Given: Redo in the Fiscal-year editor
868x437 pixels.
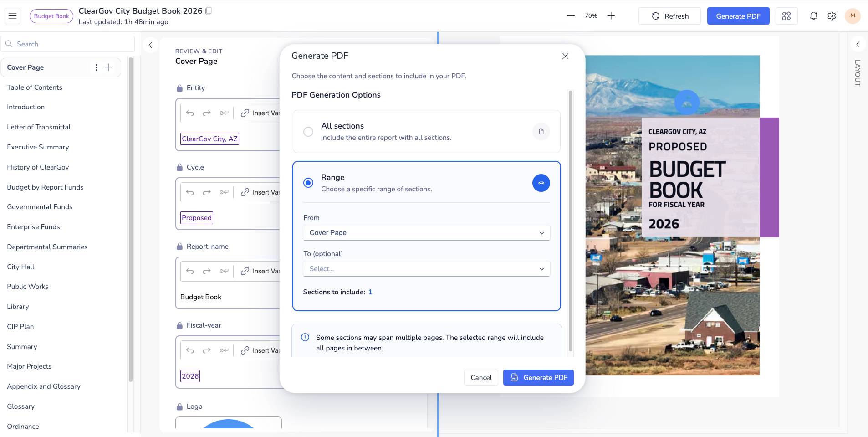Looking at the screenshot, I should click(x=207, y=350).
